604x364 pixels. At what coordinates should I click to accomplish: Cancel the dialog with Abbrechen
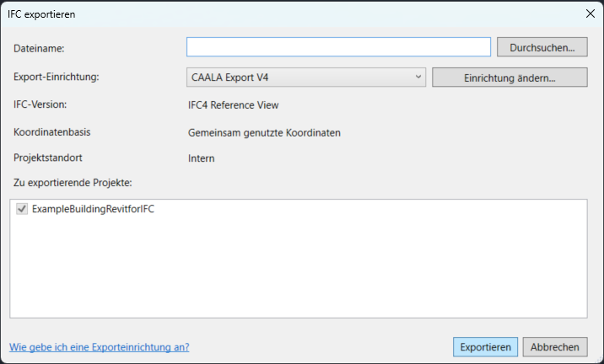[555, 347]
